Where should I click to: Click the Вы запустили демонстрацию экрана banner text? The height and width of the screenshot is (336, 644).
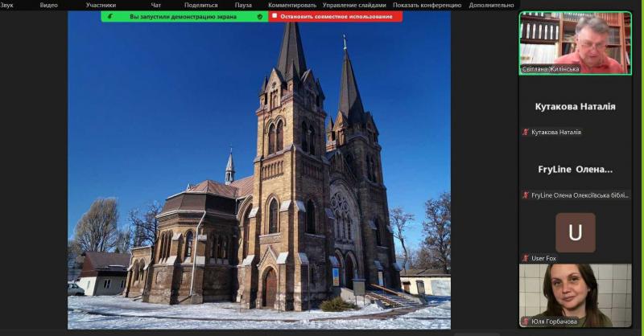coord(183,17)
